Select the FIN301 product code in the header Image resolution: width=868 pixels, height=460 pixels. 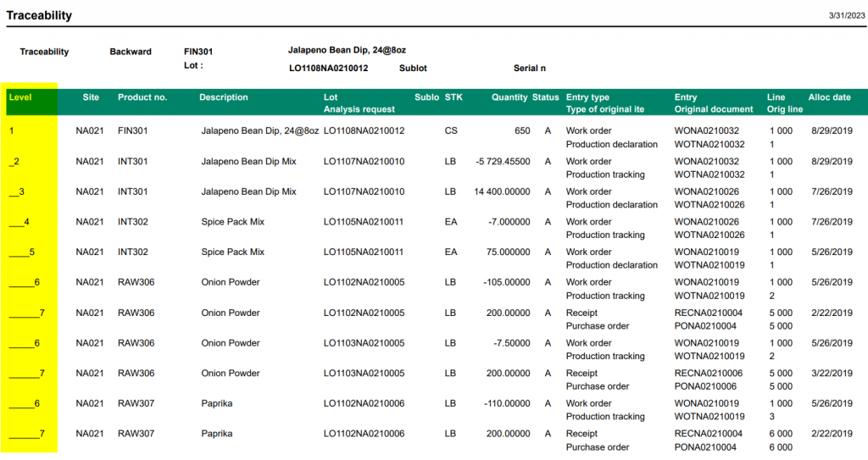click(198, 52)
